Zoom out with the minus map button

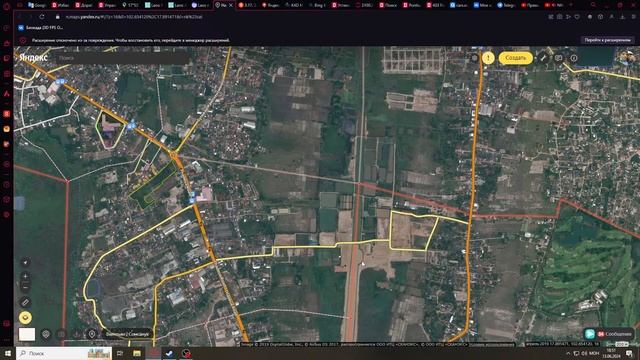25,287
